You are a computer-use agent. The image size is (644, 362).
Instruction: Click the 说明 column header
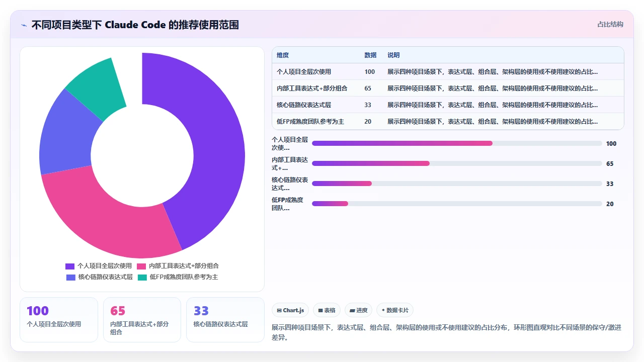pyautogui.click(x=393, y=55)
